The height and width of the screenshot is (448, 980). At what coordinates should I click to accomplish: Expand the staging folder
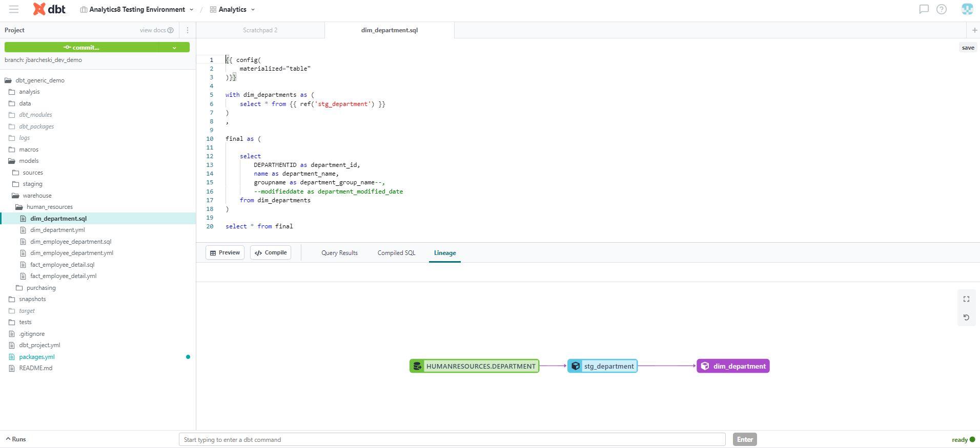[x=32, y=184]
